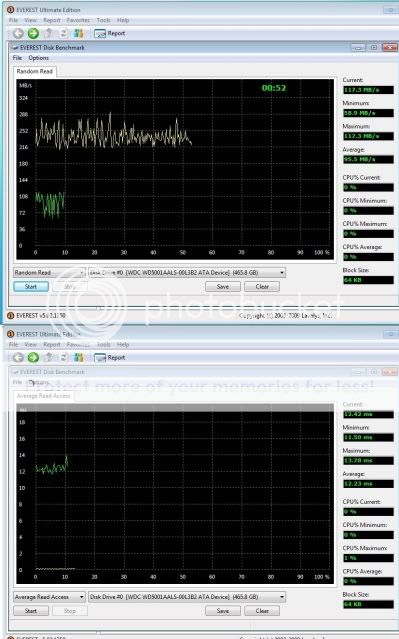Click Average value 95.5 MB/s
Screen dimensions: 399x639
click(x=368, y=159)
